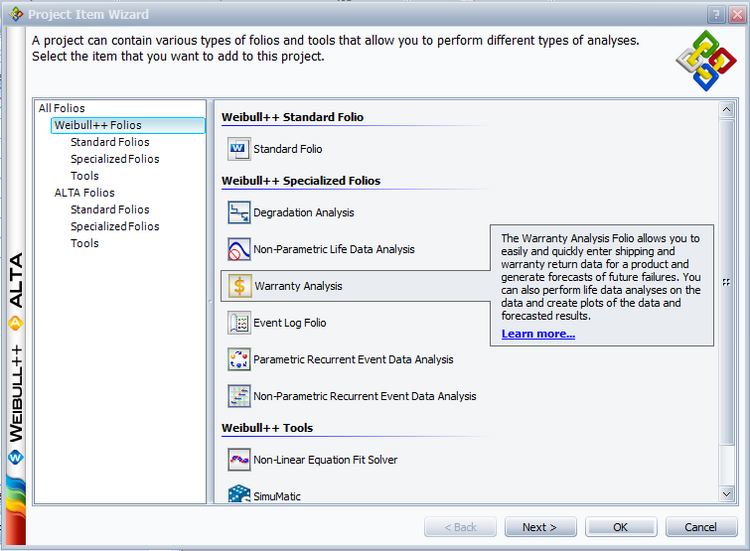Click the scroll down arrow of item list

click(727, 494)
